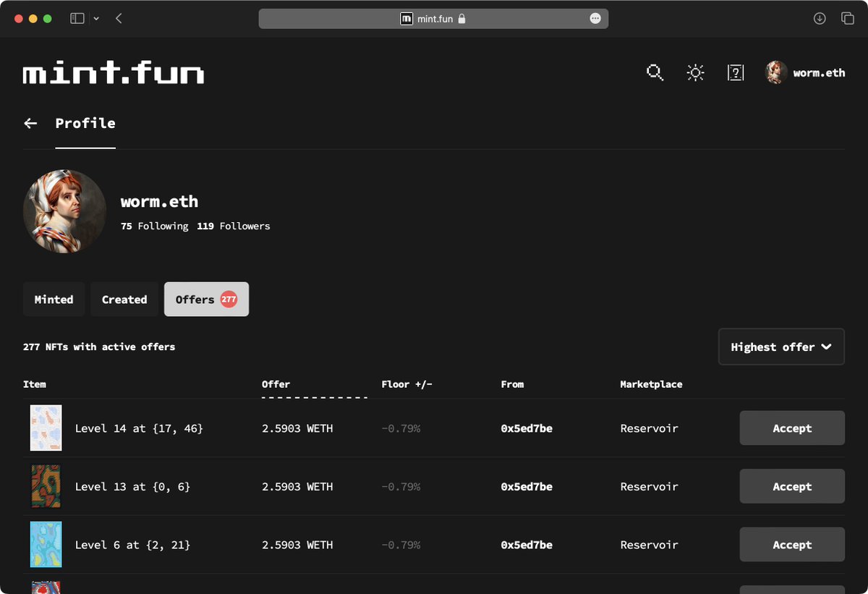The image size is (868, 594).
Task: Open Safari's downloads icon
Action: tap(820, 18)
